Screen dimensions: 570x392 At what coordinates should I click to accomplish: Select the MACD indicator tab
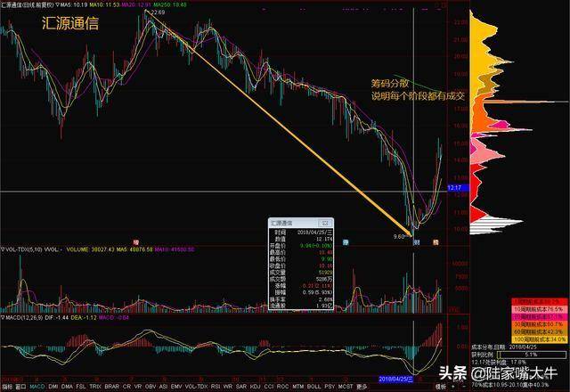[37, 387]
